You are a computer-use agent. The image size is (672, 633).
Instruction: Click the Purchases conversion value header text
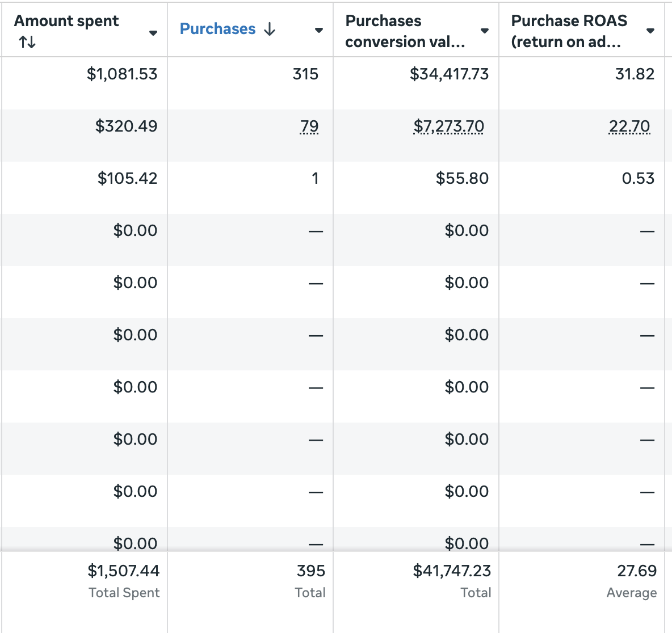click(x=405, y=31)
